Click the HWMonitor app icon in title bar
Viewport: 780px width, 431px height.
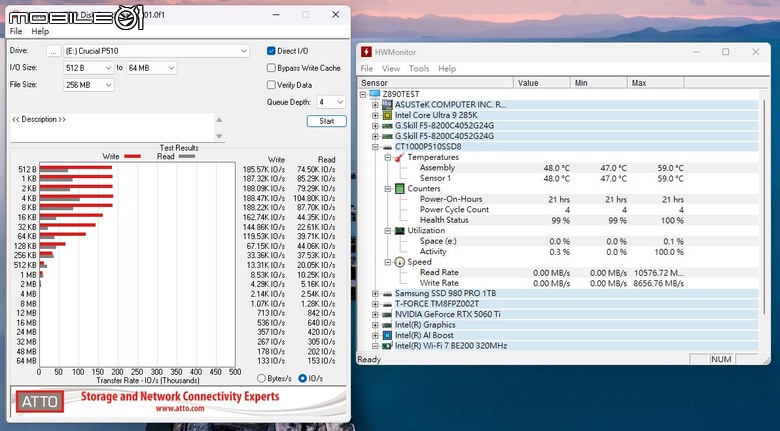pos(366,52)
